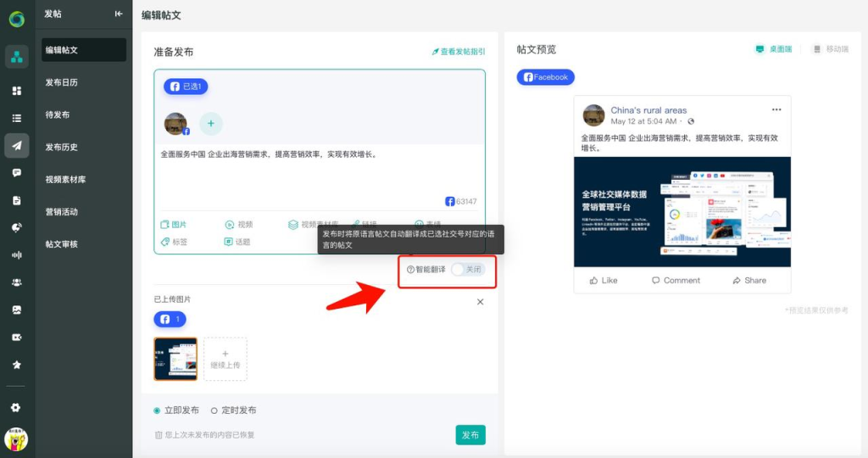The height and width of the screenshot is (458, 868).
Task: Open 发布历史 in the side menu
Action: tap(62, 147)
